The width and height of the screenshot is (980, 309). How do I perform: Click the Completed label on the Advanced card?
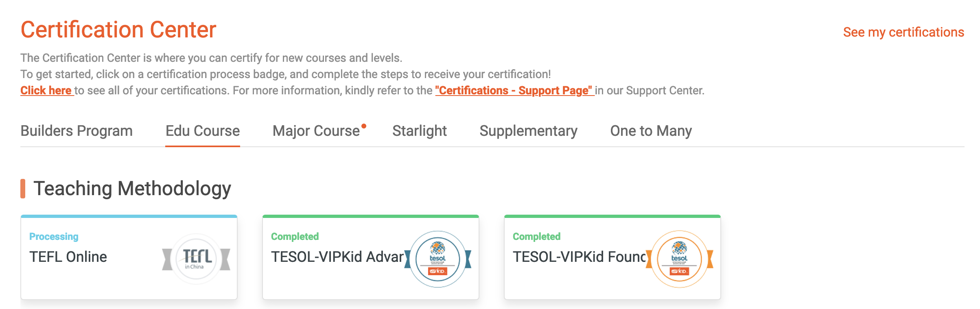click(295, 237)
